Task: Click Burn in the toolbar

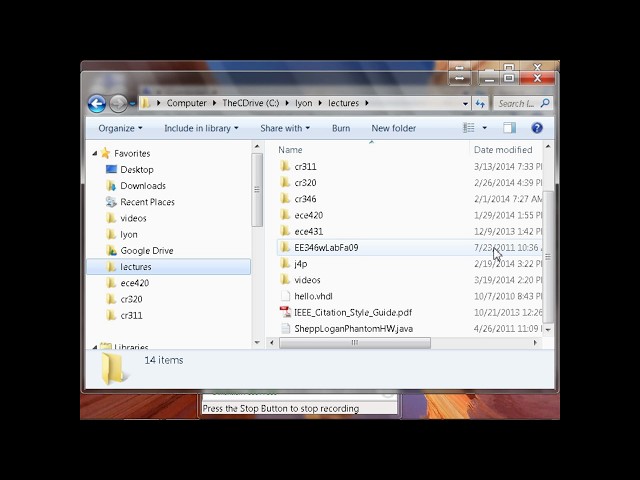Action: pyautogui.click(x=341, y=128)
